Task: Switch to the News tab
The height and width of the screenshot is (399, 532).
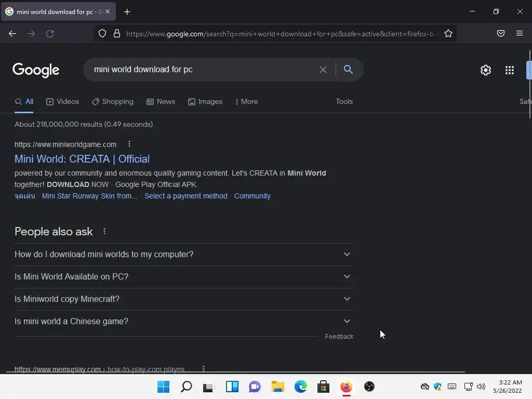Action: pyautogui.click(x=161, y=101)
